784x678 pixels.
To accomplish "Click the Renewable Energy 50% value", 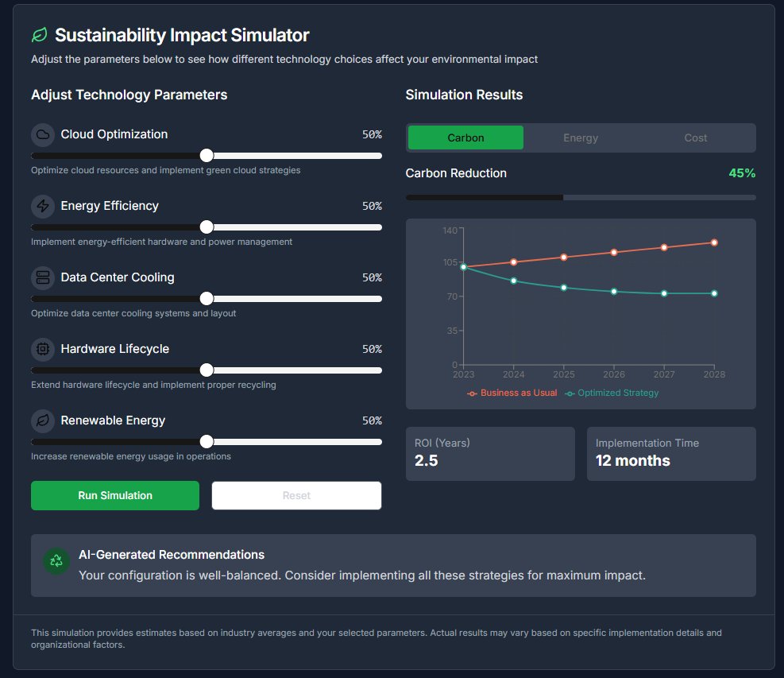I will (x=372, y=420).
